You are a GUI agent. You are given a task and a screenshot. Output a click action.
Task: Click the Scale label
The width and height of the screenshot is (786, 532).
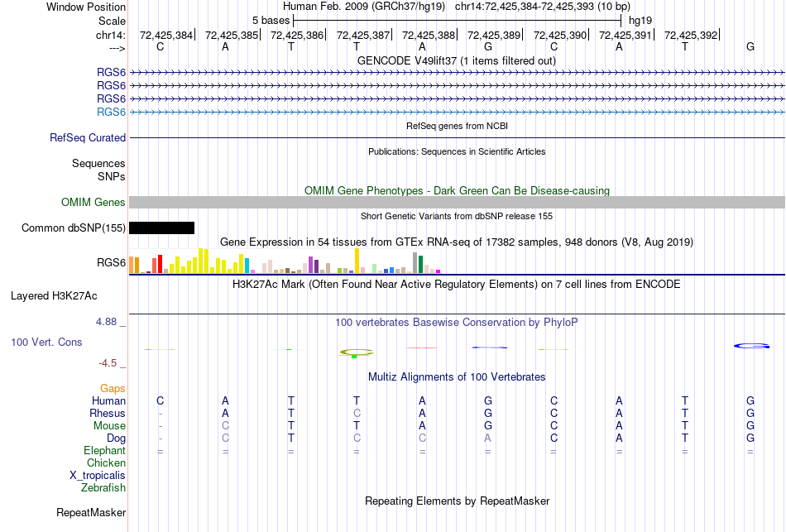[112, 21]
